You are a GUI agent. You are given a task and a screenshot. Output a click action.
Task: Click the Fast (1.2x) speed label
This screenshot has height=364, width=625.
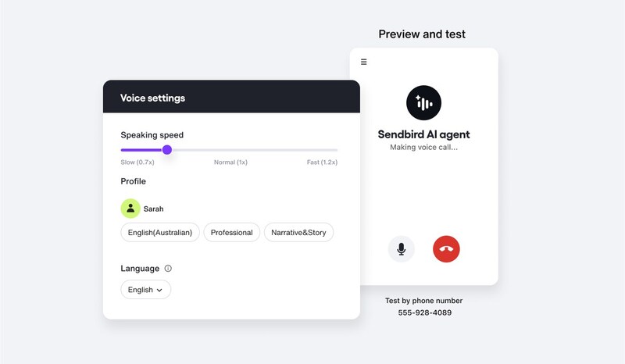[x=322, y=162]
